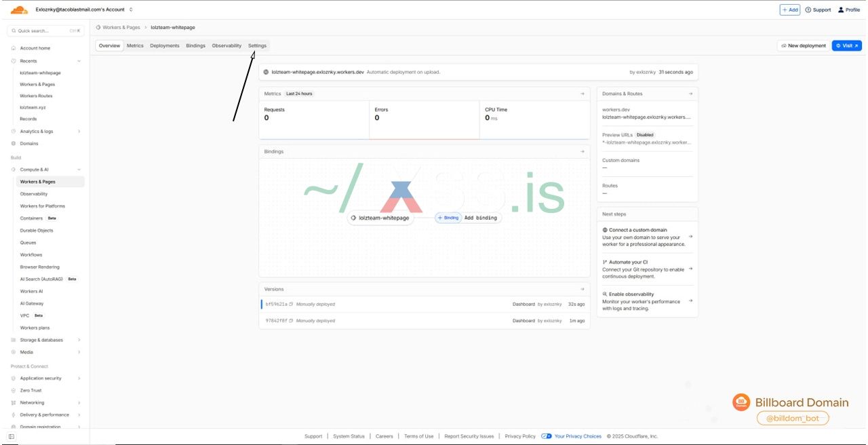Switch to the Bindings tab
This screenshot has width=868, height=445.
pyautogui.click(x=195, y=45)
